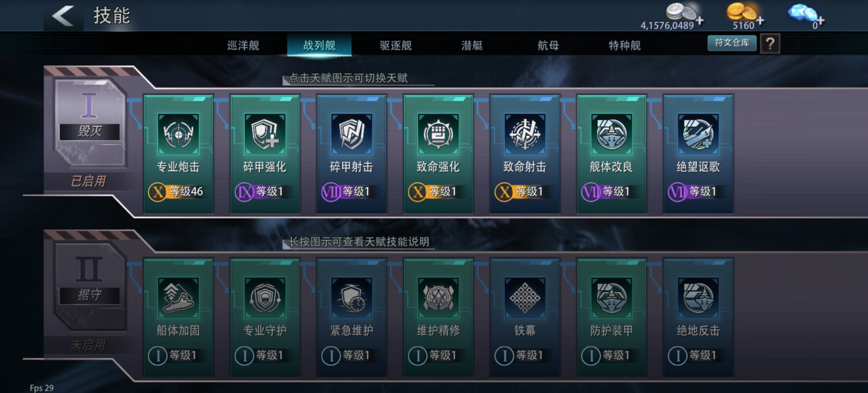868x393 pixels.
Task: Switch to the 潜艇 tab
Action: 472,45
